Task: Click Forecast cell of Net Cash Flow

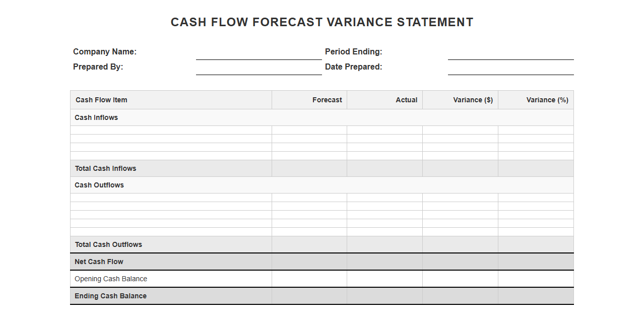Action: [x=309, y=262]
